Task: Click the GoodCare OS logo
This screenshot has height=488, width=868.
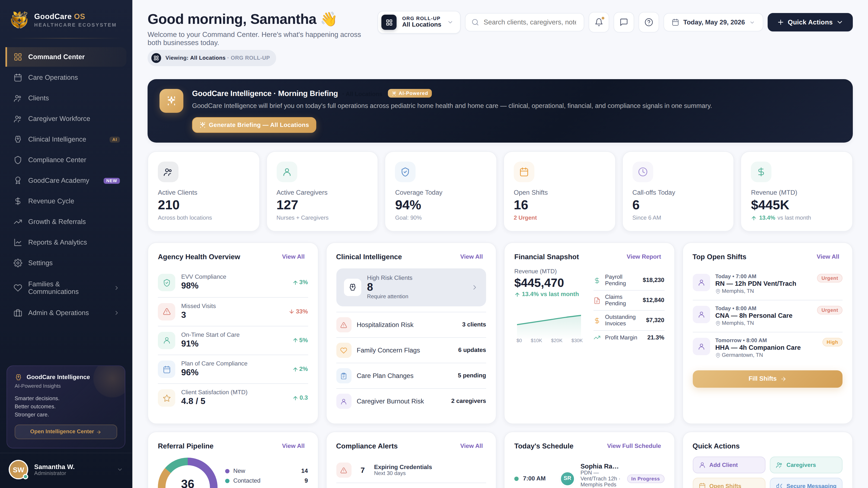Action: coord(19,20)
